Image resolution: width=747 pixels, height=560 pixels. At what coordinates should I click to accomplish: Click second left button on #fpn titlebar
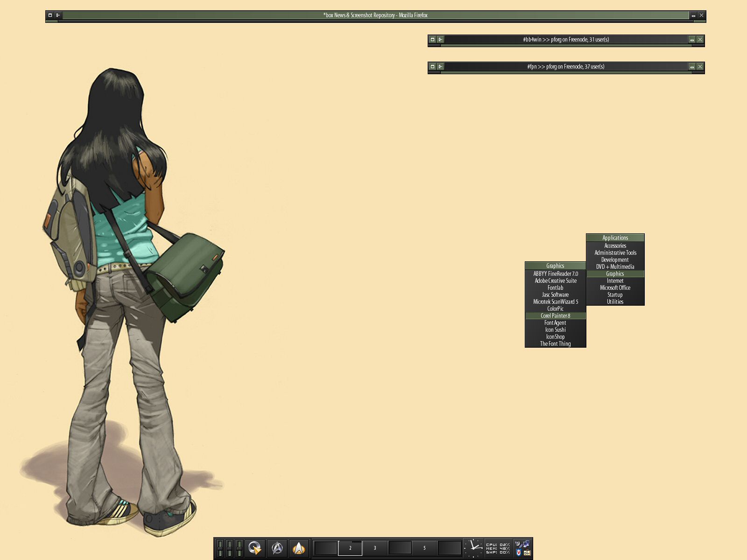click(x=440, y=67)
